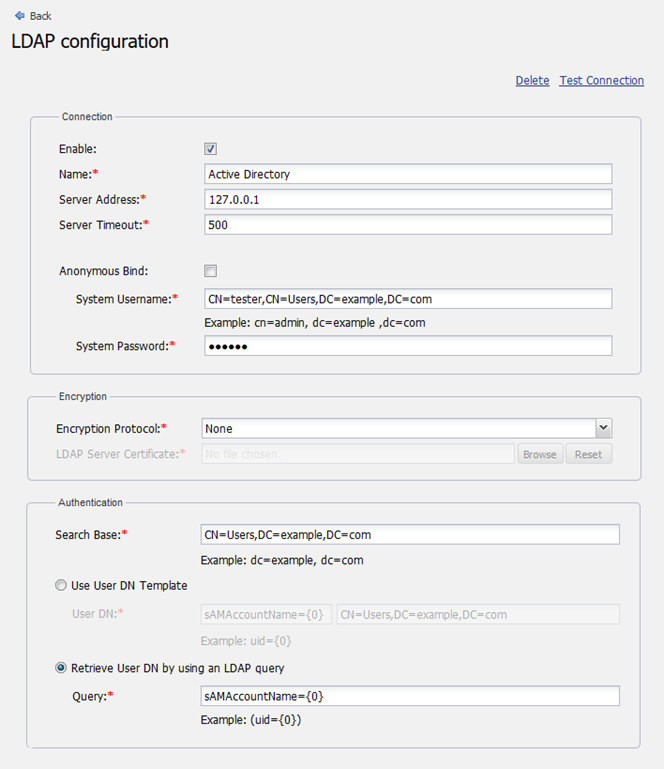Select the System Username field
The width and height of the screenshot is (664, 769).
pyautogui.click(x=407, y=299)
